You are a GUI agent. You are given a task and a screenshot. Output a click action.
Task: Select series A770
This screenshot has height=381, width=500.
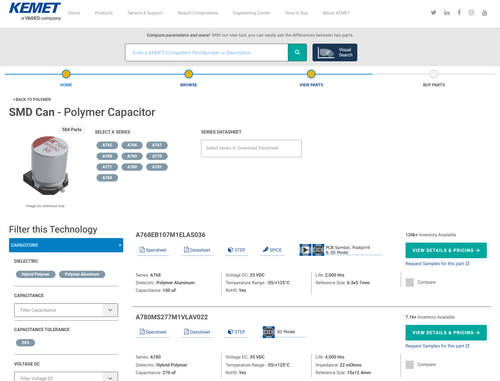(x=157, y=156)
